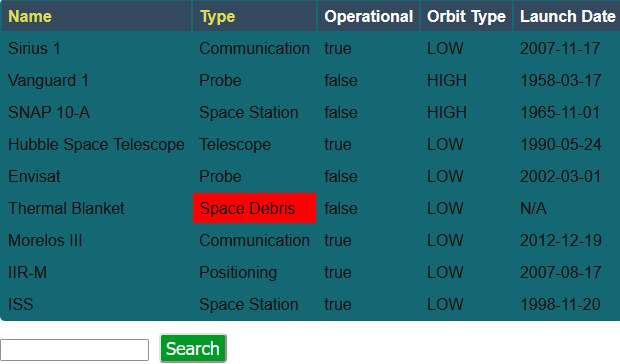Sort by the Type column header
The image size is (620, 364).
pyautogui.click(x=255, y=16)
